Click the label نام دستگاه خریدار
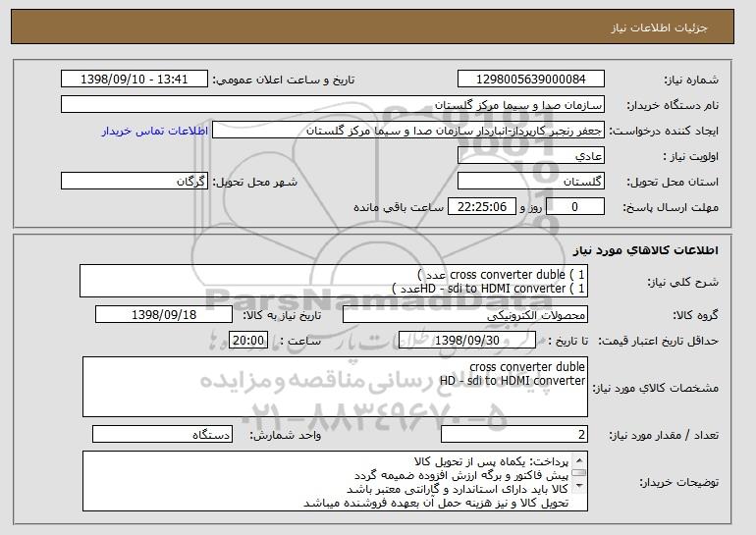The width and height of the screenshot is (756, 535). pos(673,105)
